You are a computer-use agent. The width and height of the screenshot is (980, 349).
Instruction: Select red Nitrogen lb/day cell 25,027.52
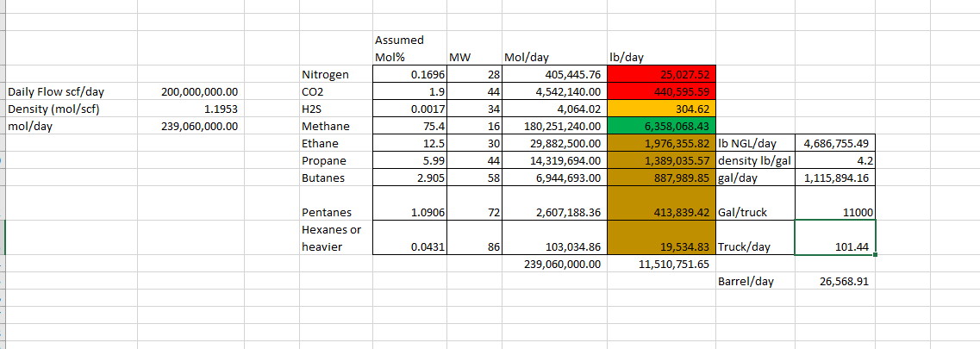(x=661, y=75)
